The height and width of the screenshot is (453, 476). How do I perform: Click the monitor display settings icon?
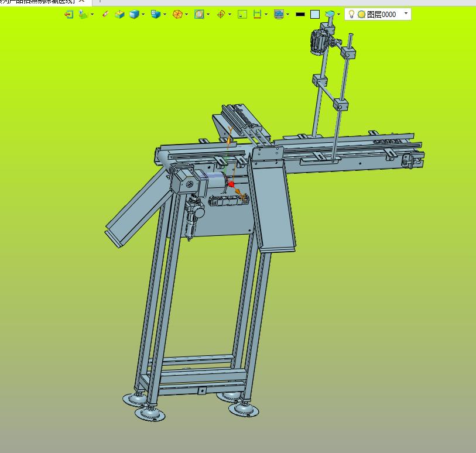point(279,14)
